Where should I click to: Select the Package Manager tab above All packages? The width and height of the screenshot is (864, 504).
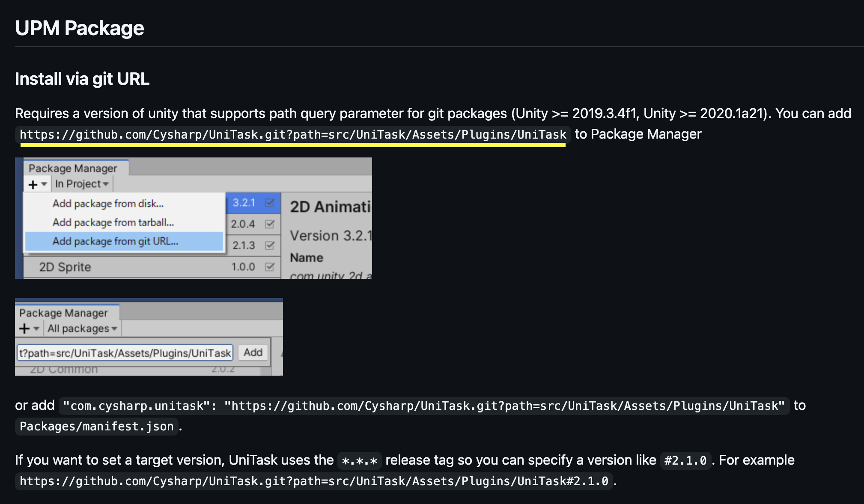(63, 313)
